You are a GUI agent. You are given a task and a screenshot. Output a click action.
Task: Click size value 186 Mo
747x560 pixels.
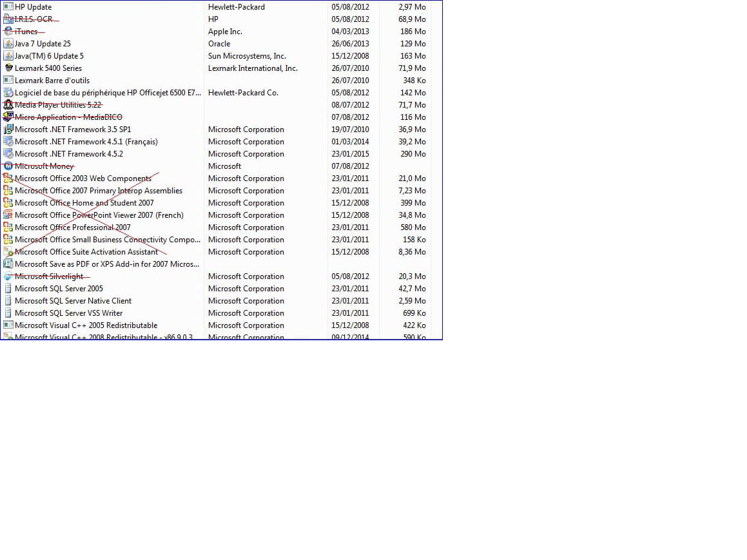pyautogui.click(x=413, y=32)
